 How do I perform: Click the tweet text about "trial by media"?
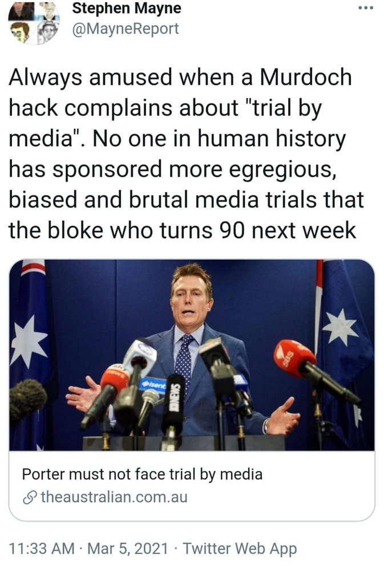tap(186, 154)
